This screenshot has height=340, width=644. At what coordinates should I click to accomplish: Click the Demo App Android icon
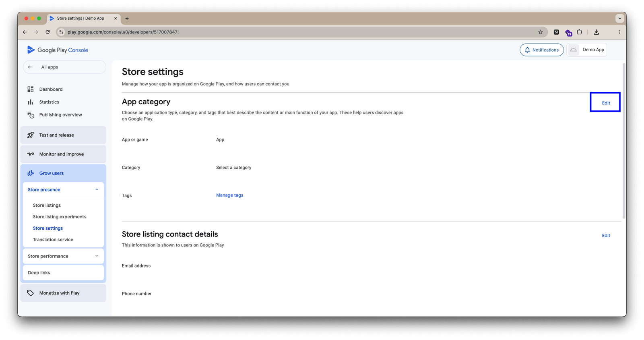(574, 50)
